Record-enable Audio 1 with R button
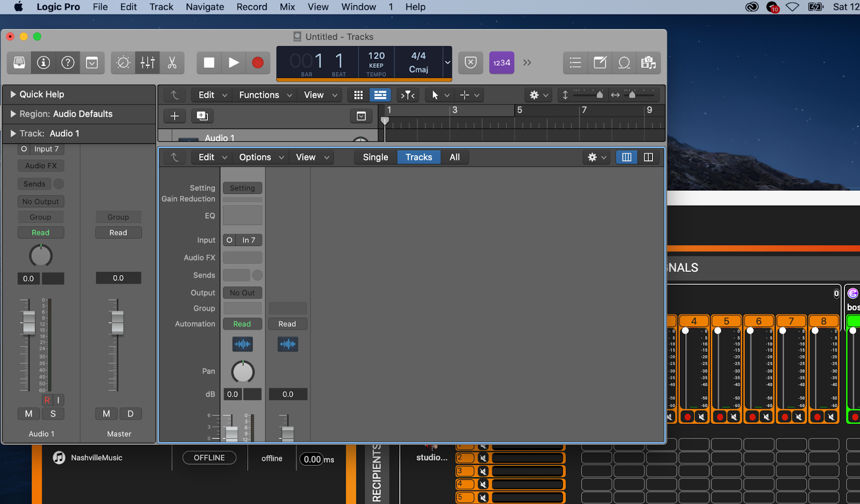The width and height of the screenshot is (860, 504). click(x=47, y=400)
